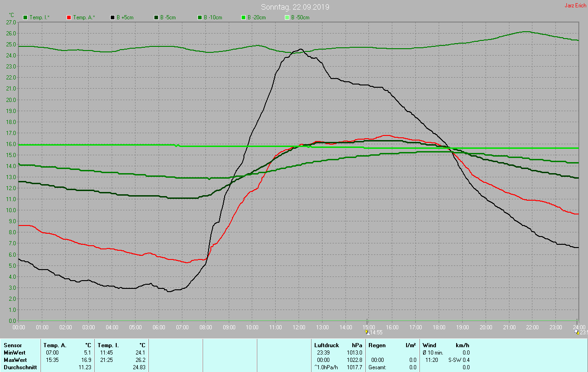Click the Temp. I. dark green legend swatch
The height and width of the screenshot is (372, 588).
(25, 17)
